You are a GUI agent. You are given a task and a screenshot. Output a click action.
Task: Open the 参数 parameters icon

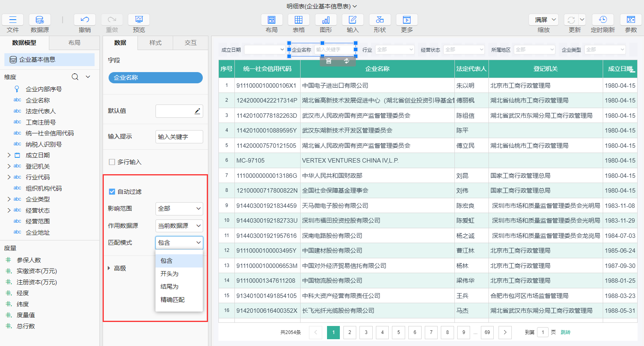point(631,20)
